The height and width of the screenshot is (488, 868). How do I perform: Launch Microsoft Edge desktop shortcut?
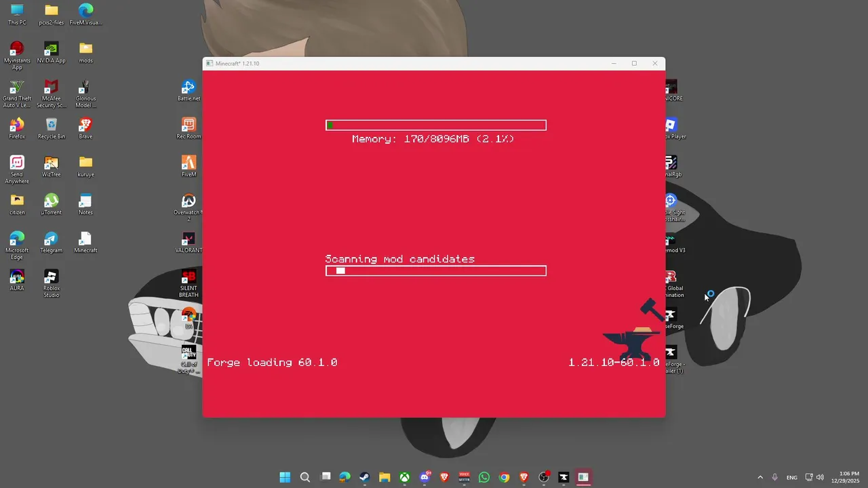tap(17, 245)
